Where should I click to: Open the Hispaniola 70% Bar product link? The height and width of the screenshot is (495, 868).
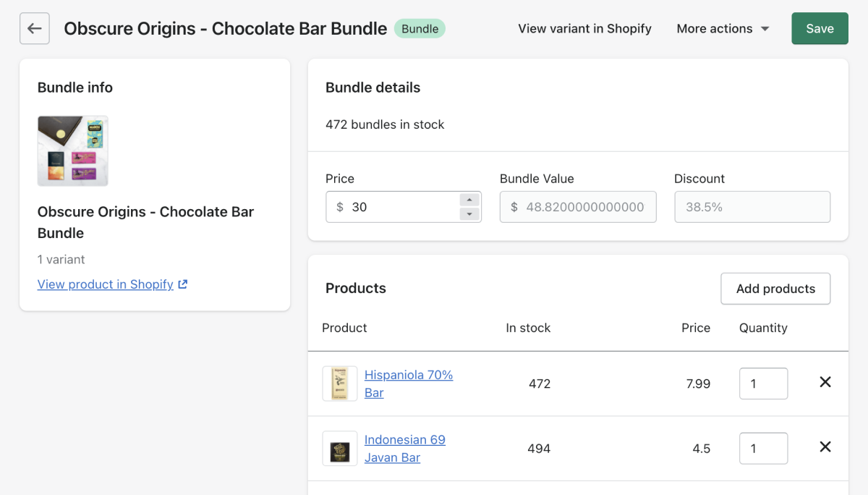[409, 384]
